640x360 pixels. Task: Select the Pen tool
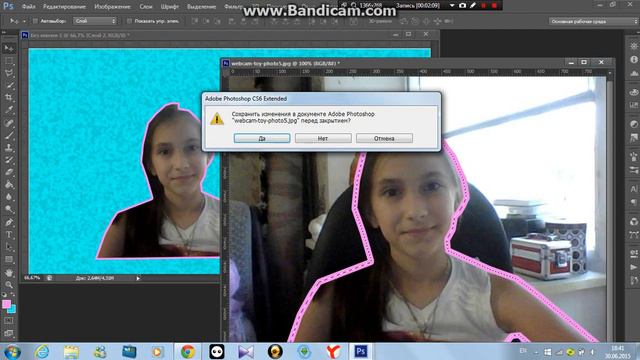coord(9,222)
